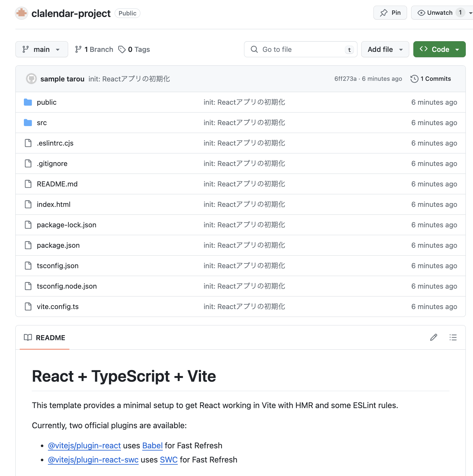The image size is (473, 476).
Task: View the 1 Branch list
Action: pos(94,49)
